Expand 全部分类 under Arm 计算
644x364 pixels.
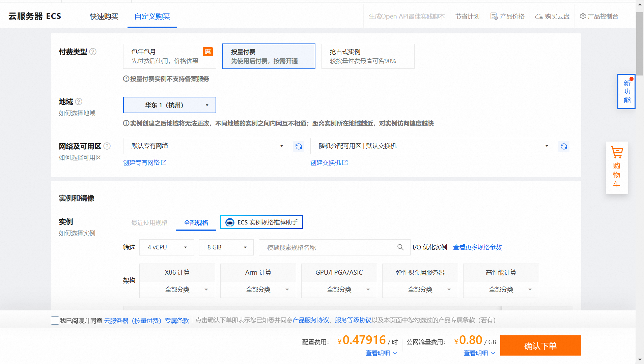click(x=258, y=290)
